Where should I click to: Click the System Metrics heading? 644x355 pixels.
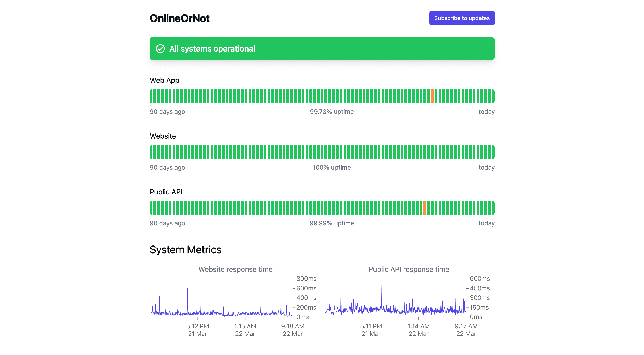click(186, 249)
